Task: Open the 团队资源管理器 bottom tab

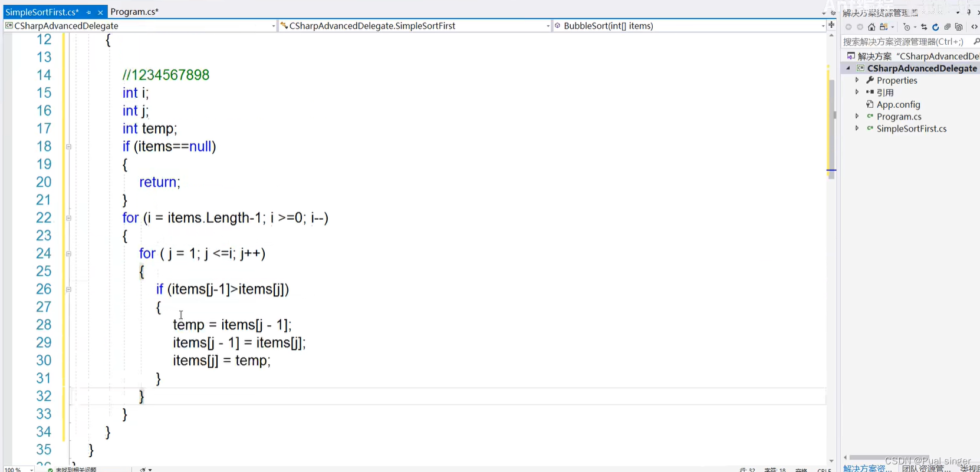Action: pyautogui.click(x=926, y=468)
